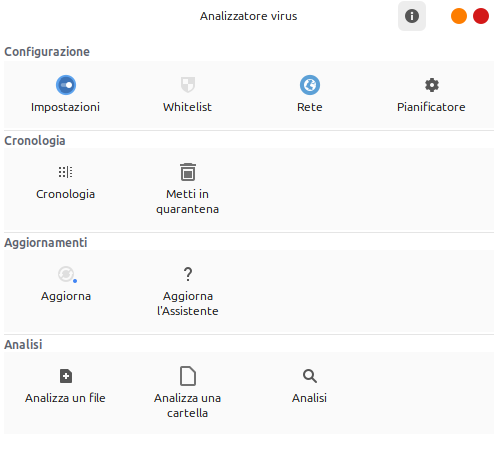Click the 'Metti in quarantena' text label
This screenshot has height=472, width=497.
(x=188, y=201)
